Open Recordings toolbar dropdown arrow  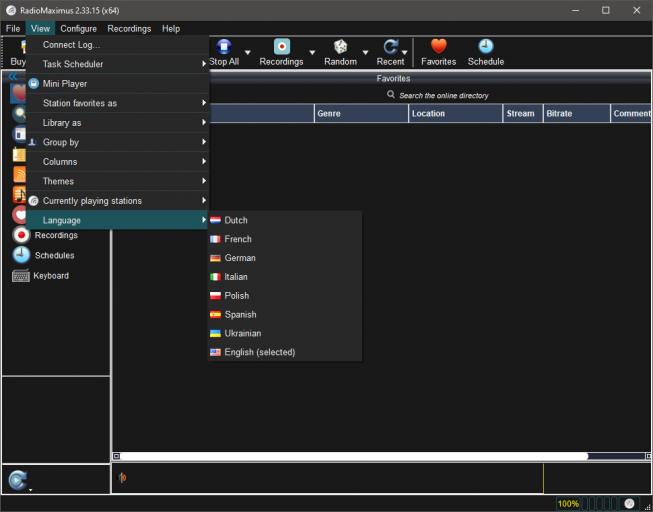312,52
